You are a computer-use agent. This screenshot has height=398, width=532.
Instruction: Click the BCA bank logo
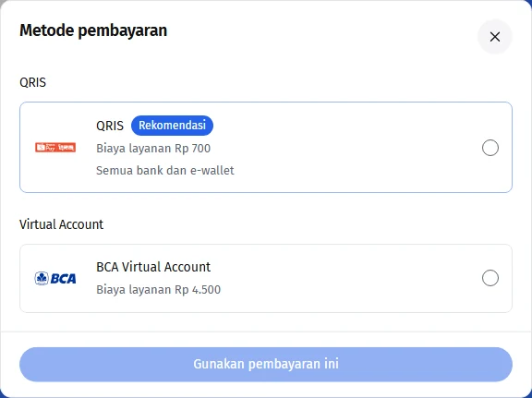coord(55,278)
